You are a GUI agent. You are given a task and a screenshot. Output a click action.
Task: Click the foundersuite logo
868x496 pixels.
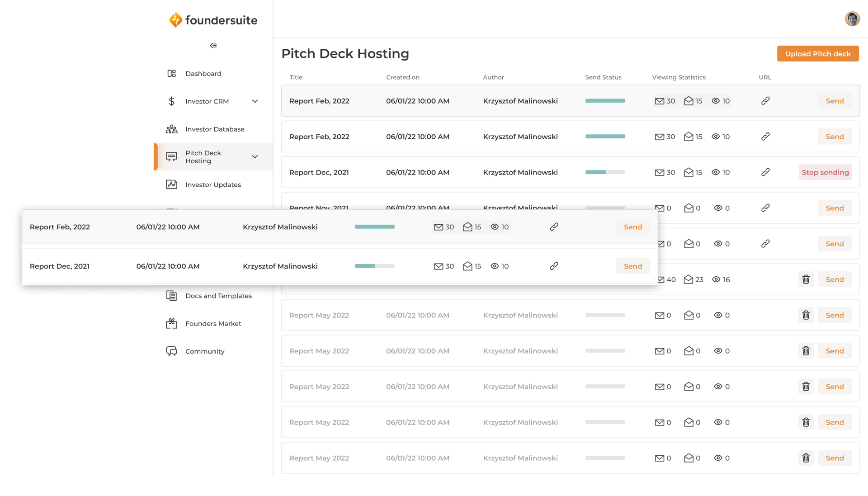point(213,20)
